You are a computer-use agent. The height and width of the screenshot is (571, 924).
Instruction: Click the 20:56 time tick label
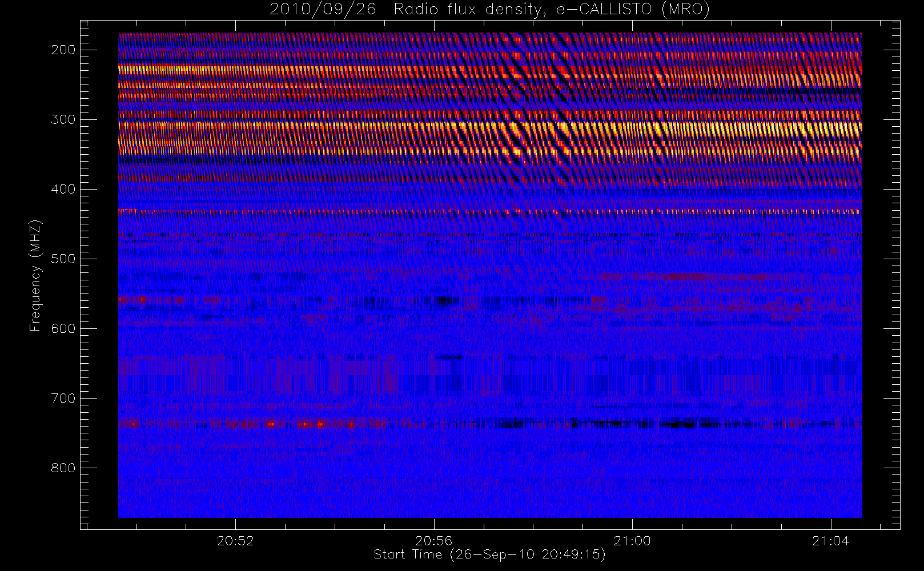tap(433, 541)
